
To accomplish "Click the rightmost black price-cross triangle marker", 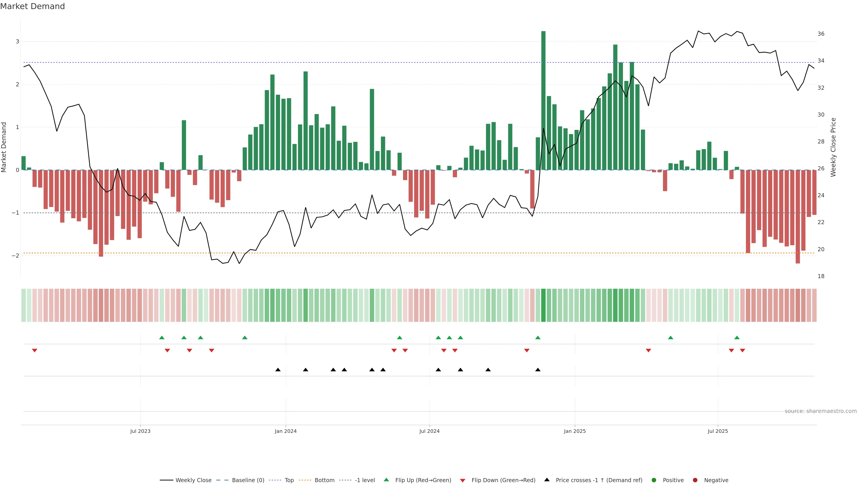I will [x=538, y=370].
